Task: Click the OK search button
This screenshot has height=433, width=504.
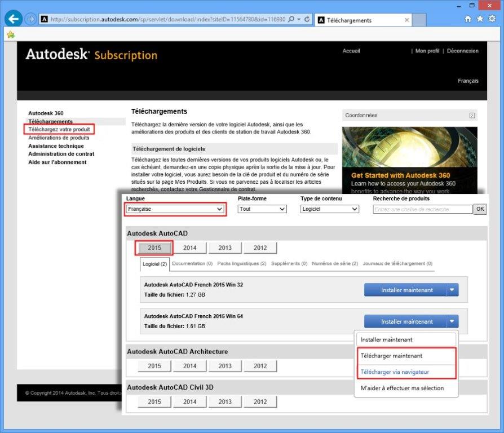Action: (x=480, y=209)
